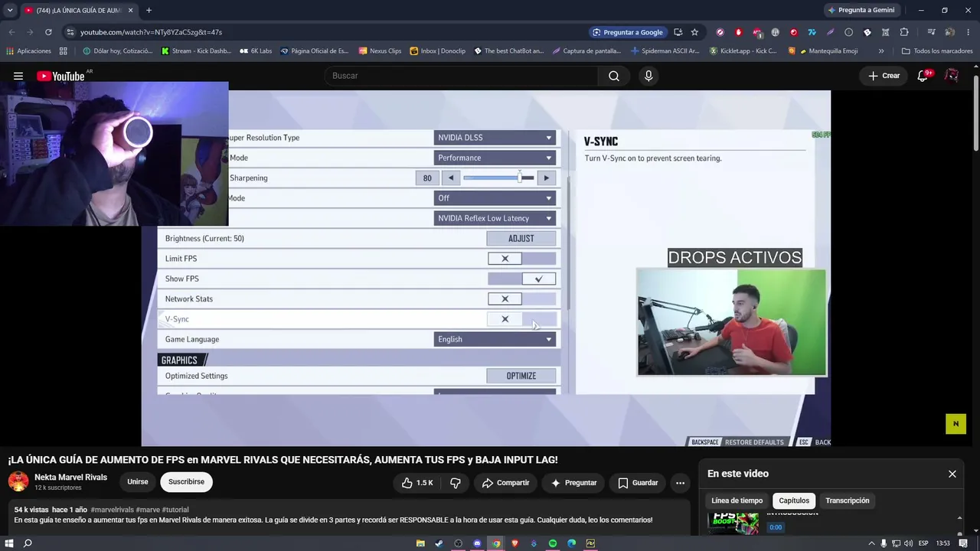Like the video with thumbs up
The width and height of the screenshot is (980, 551).
(x=418, y=483)
